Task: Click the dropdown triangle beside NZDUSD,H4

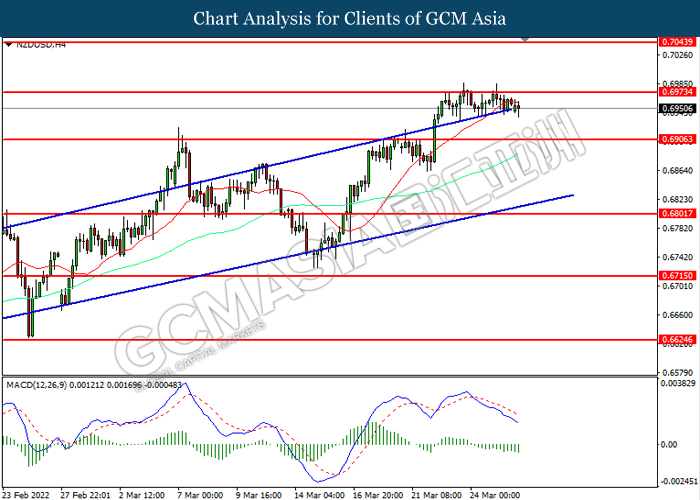Action: 9,44
